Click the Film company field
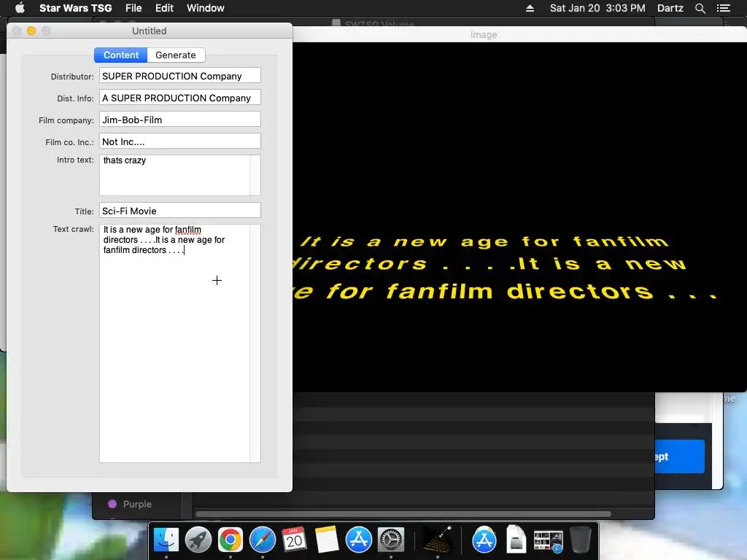Image resolution: width=747 pixels, height=560 pixels. click(x=180, y=120)
